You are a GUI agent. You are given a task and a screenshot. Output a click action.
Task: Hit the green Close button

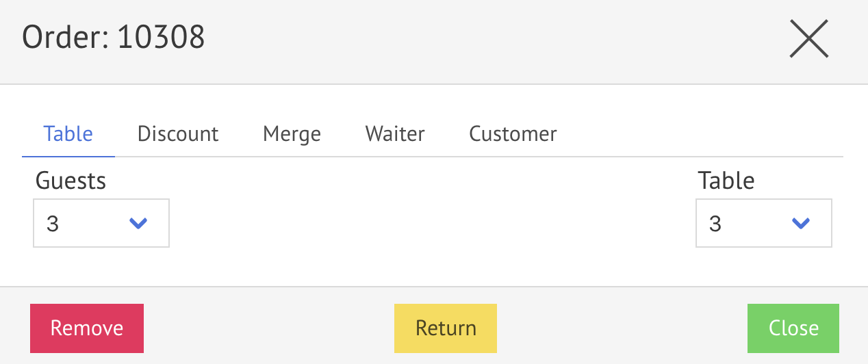coord(793,328)
